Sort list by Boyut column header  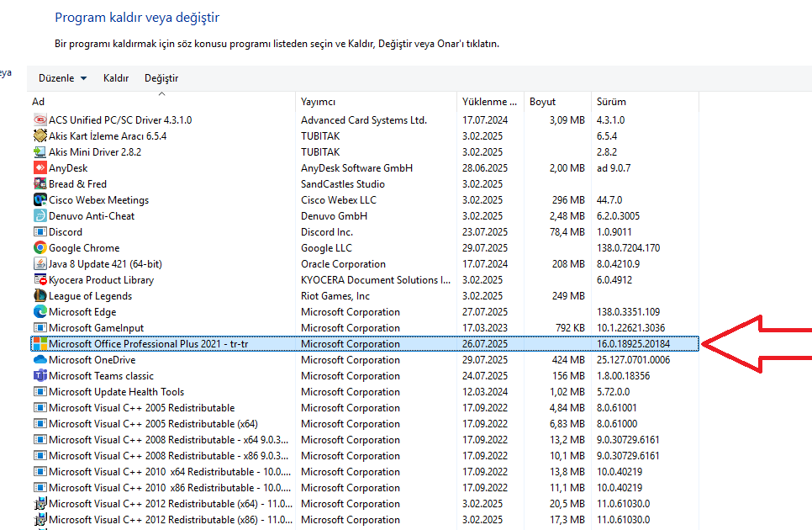click(557, 102)
